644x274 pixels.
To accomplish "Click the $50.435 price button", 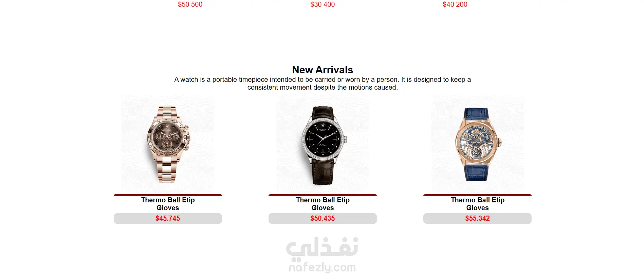I will [323, 218].
